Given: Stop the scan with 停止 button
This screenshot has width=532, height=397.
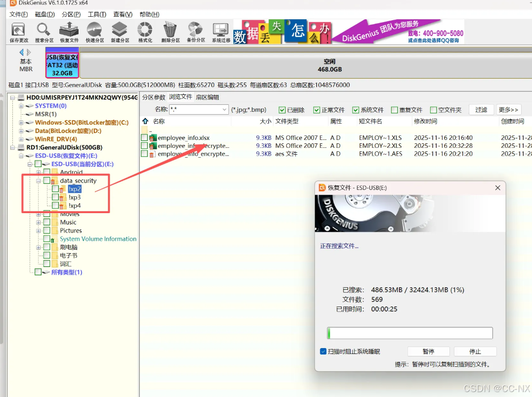Looking at the screenshot, I should click(475, 352).
